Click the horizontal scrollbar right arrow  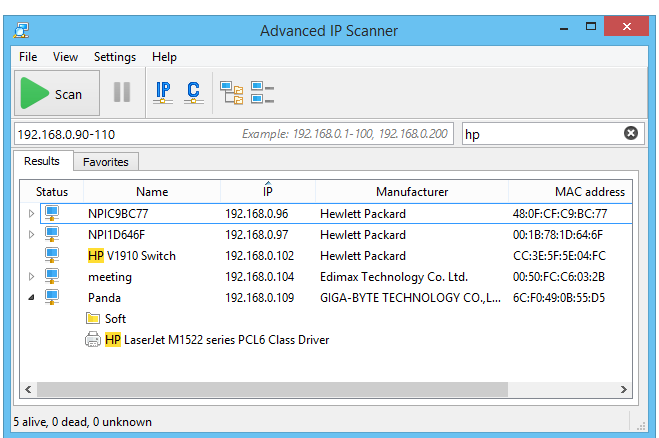click(x=624, y=389)
